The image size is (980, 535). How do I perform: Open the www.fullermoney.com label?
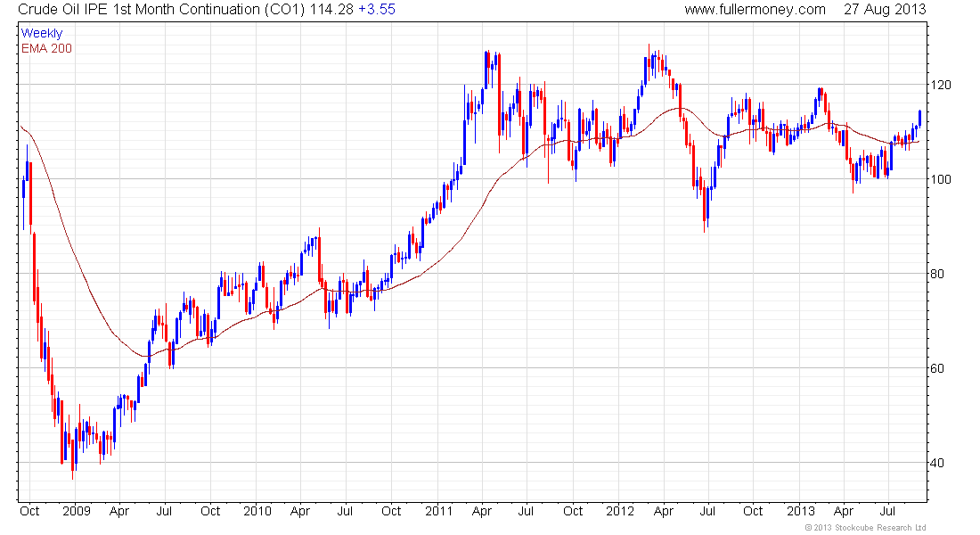755,10
